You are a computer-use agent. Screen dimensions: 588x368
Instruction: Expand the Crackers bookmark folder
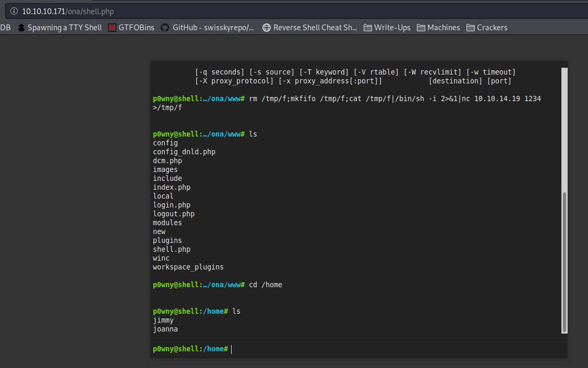(x=487, y=28)
